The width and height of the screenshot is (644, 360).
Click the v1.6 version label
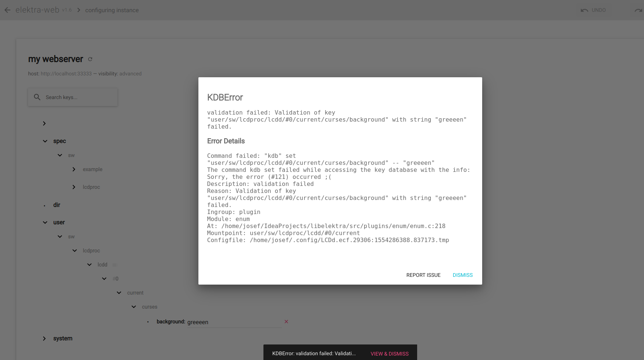click(x=67, y=10)
